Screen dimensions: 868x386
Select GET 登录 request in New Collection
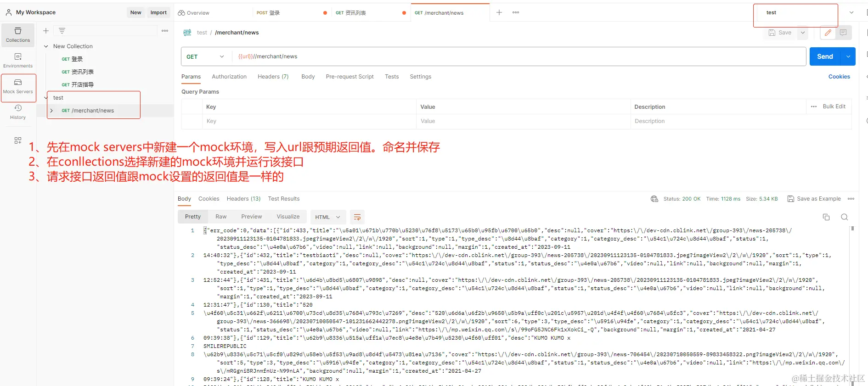click(x=72, y=59)
